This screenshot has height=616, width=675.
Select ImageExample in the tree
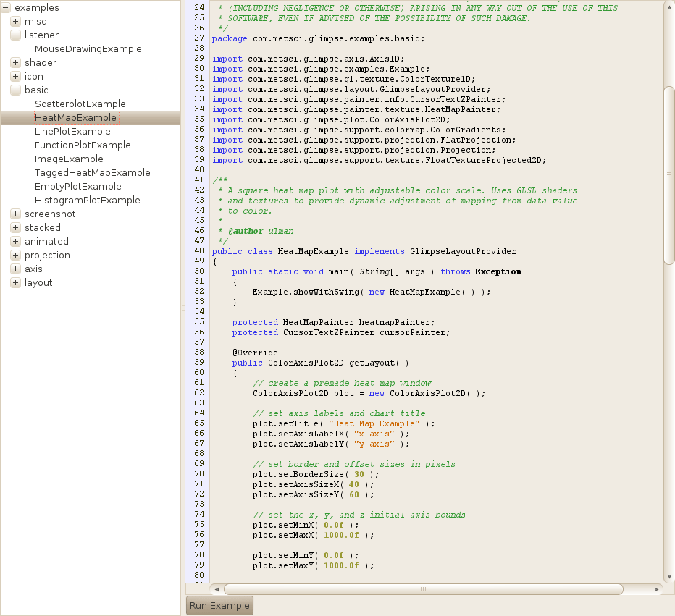point(69,159)
